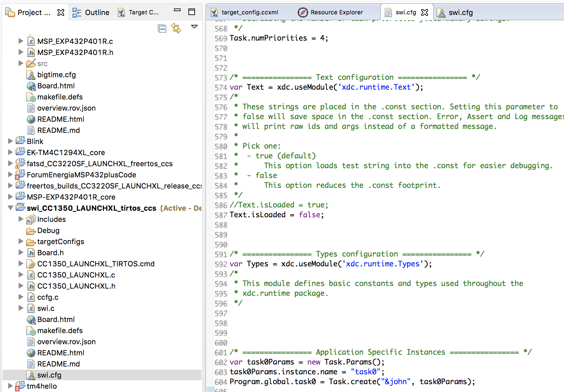Viewport: 564px width, 392px height.
Task: Click the Includes container icon under the active project
Action: pyautogui.click(x=31, y=219)
